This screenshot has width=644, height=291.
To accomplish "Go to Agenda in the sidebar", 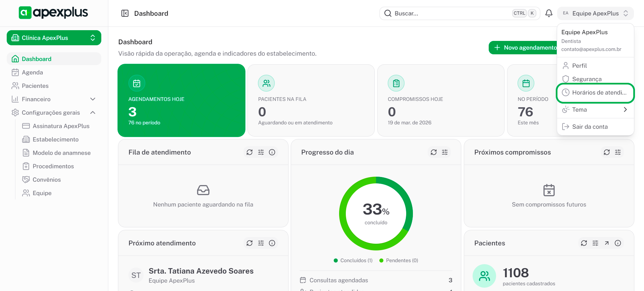I will click(32, 72).
